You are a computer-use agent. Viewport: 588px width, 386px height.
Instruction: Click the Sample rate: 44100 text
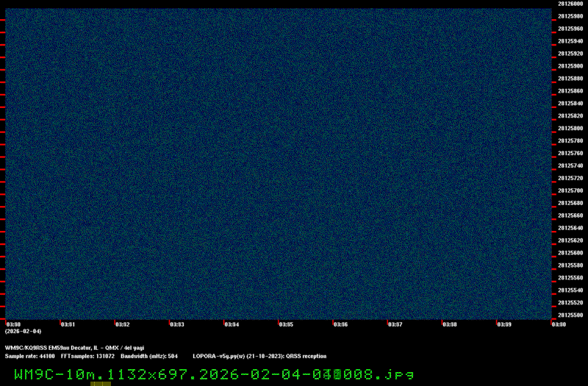(x=29, y=357)
